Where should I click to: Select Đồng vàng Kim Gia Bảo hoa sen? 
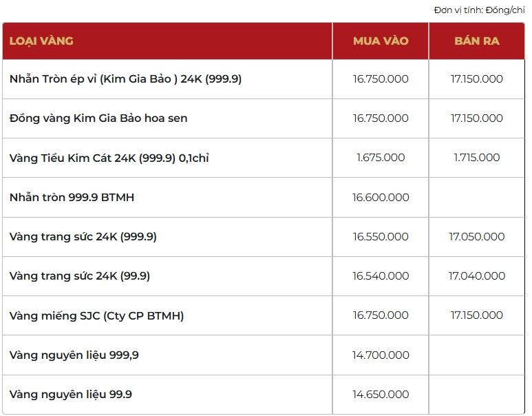98,118
